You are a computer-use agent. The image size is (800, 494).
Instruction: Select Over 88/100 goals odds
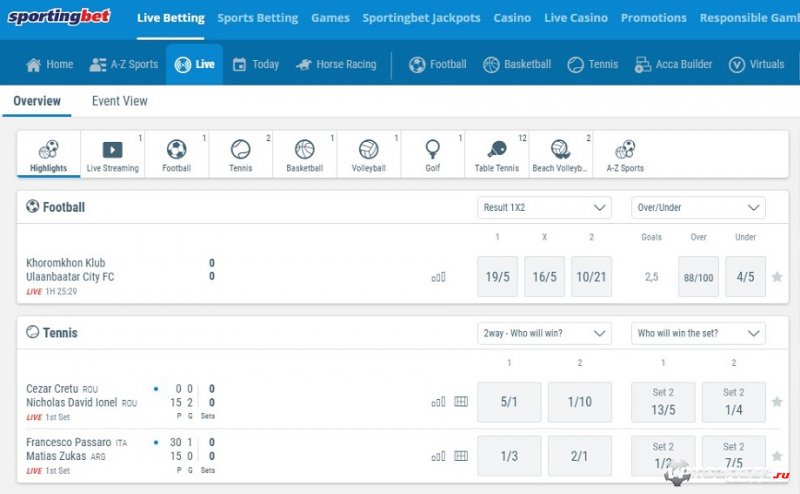698,277
